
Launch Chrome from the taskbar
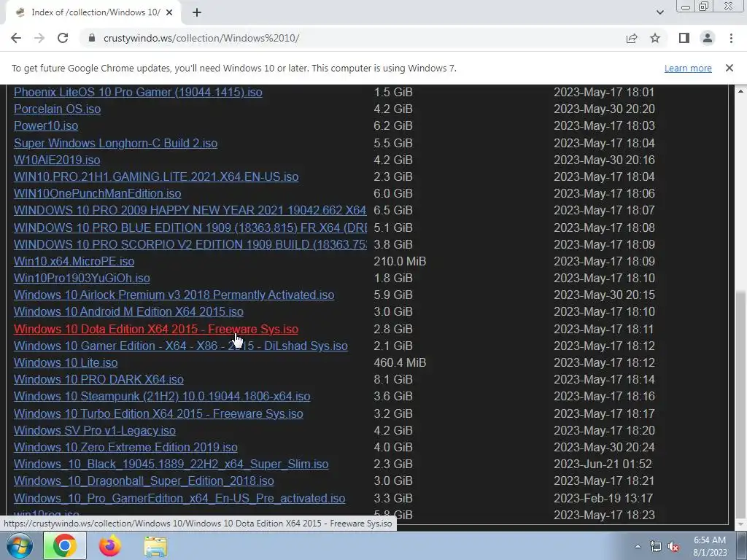tap(65, 545)
